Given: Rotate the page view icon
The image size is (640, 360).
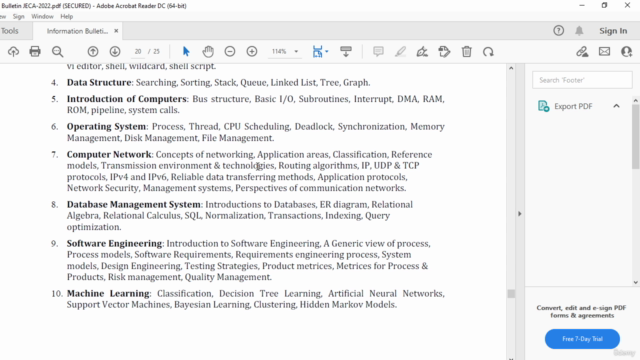Looking at the screenshot, I should pyautogui.click(x=488, y=52).
